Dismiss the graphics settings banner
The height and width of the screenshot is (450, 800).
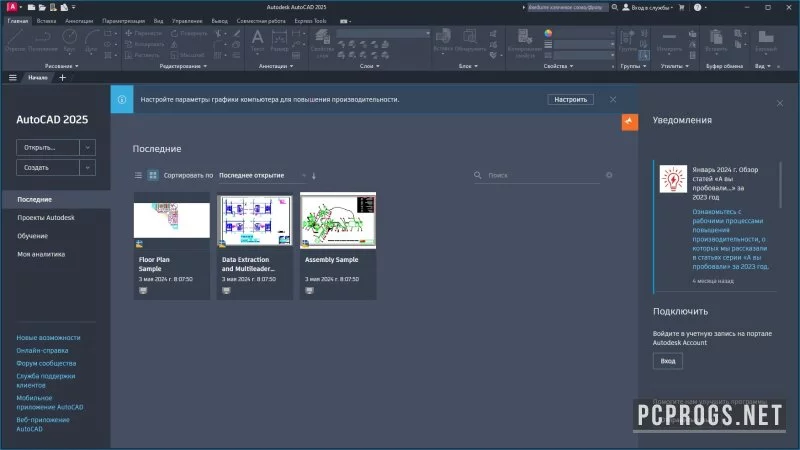tap(613, 99)
